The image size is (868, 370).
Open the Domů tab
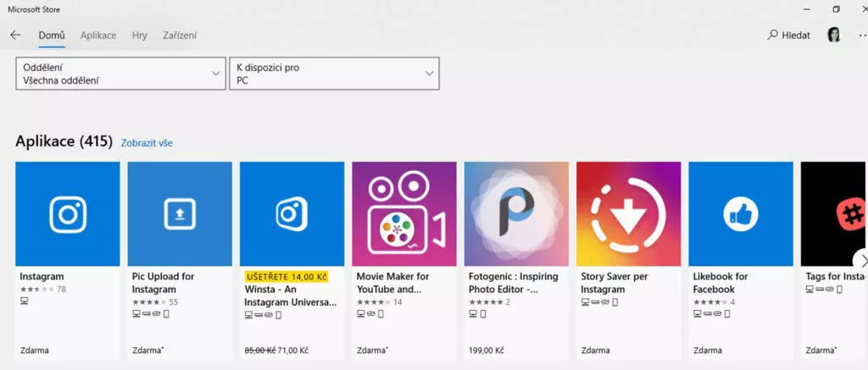tap(52, 36)
